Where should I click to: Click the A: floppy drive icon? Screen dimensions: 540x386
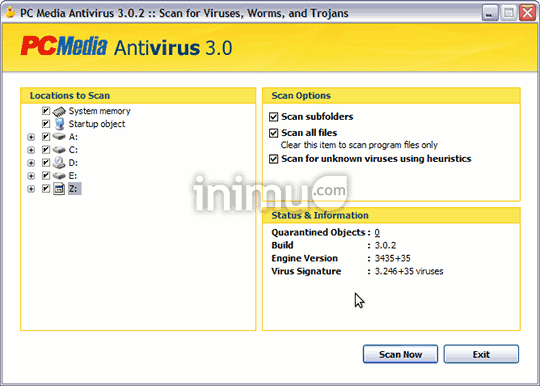click(x=59, y=137)
